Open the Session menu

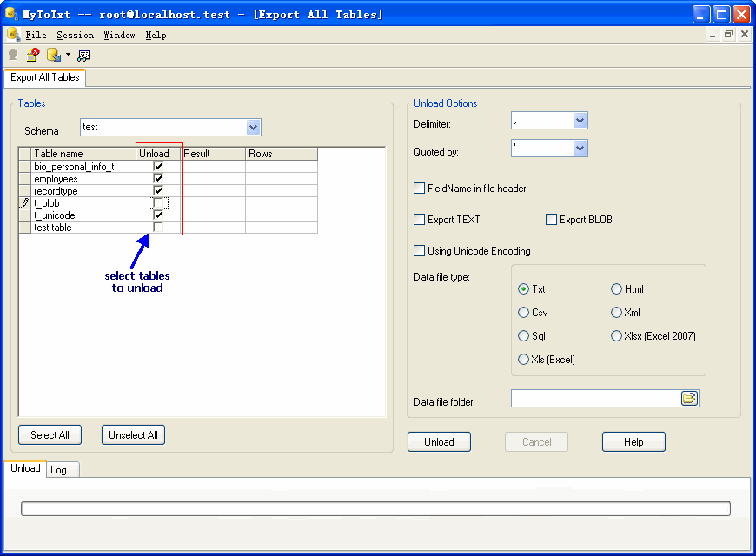point(76,36)
